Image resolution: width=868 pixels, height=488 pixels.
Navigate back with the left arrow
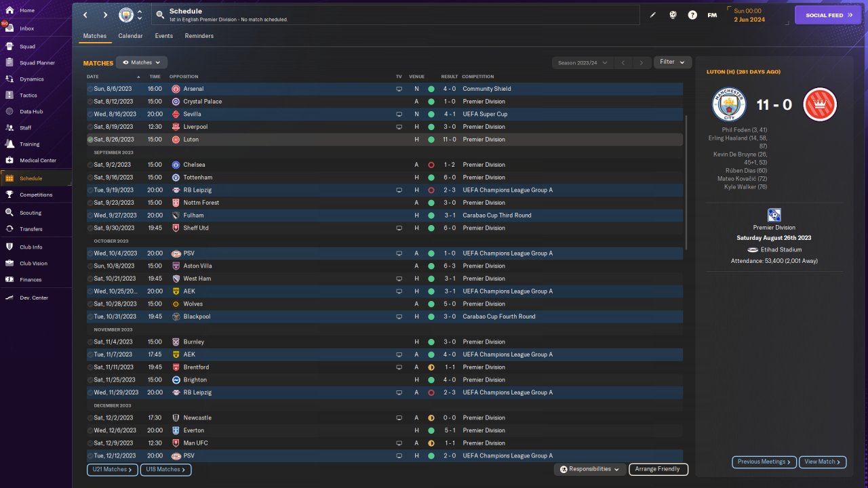[x=85, y=15]
